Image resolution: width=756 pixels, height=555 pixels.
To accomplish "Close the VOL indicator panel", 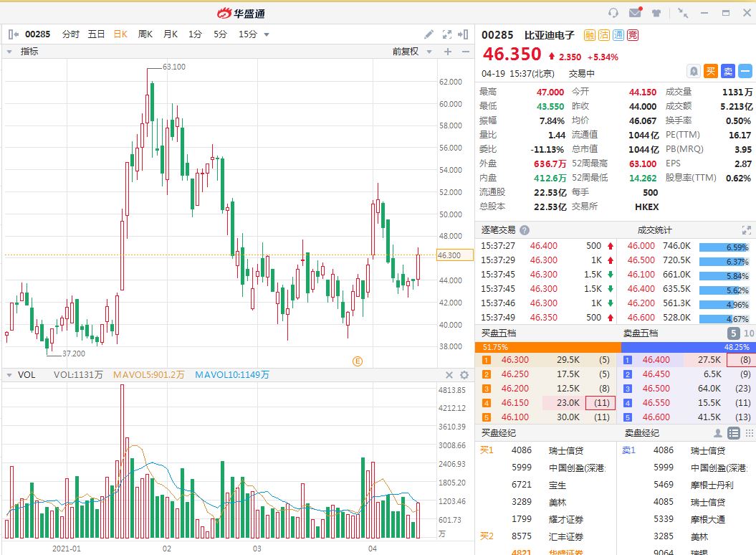I will pos(449,375).
